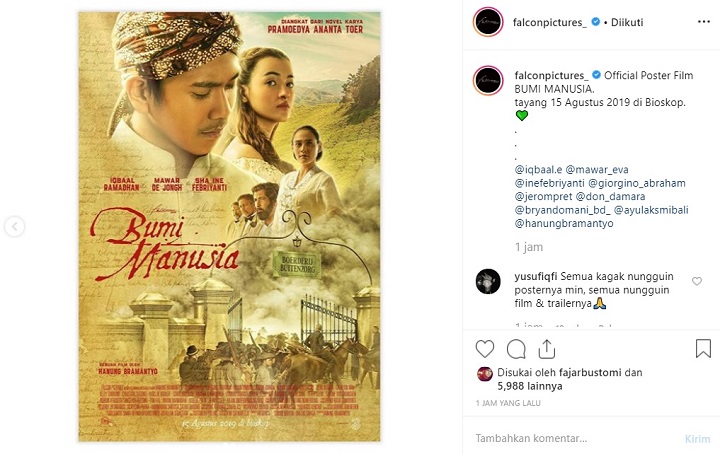Share the post using share icon
This screenshot has height=454, width=720.
click(x=546, y=349)
